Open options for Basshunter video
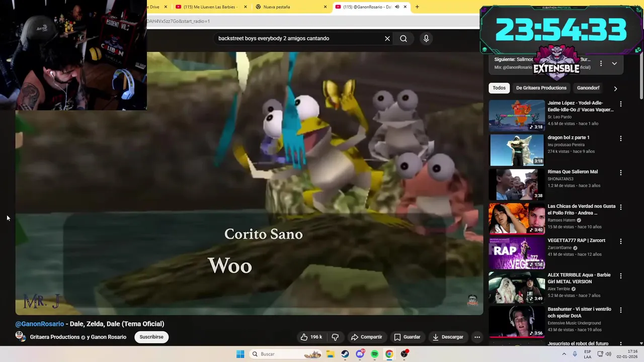 pyautogui.click(x=620, y=310)
